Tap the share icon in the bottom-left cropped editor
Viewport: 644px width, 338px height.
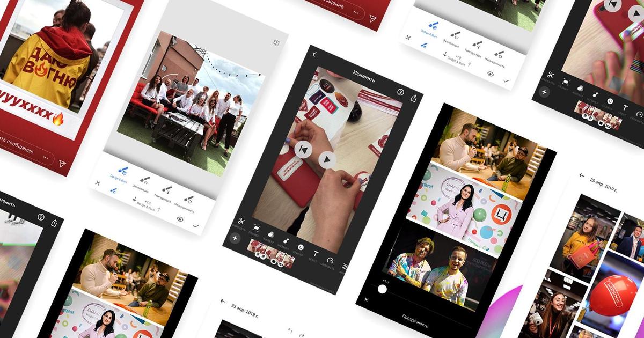pos(54,223)
